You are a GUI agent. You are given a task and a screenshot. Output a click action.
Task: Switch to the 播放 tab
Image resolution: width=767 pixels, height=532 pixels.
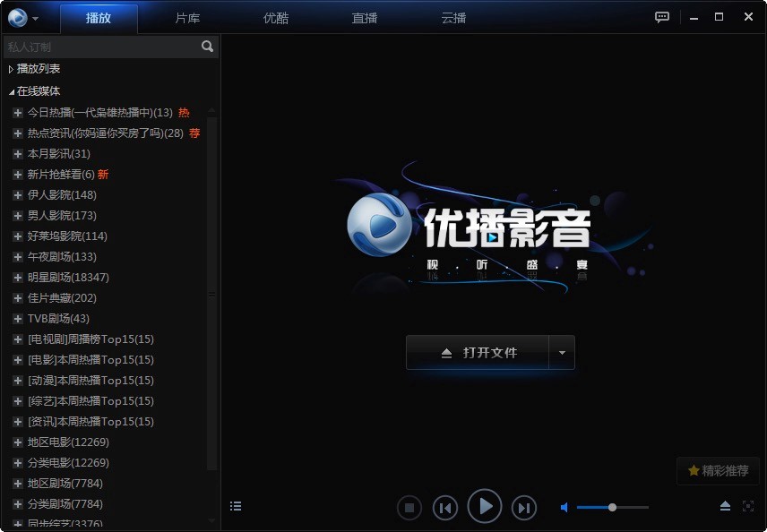[x=99, y=18]
